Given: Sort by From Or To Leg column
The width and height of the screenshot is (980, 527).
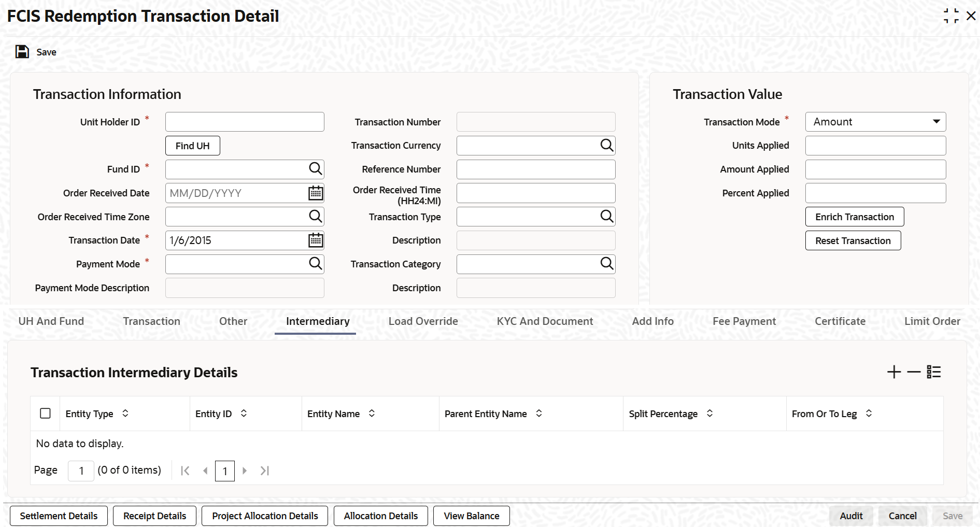Looking at the screenshot, I should (869, 414).
